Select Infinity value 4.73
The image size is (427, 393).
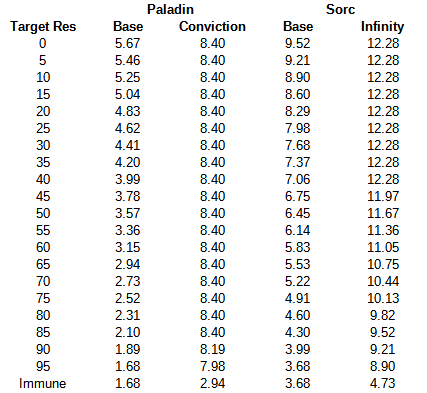pos(383,383)
